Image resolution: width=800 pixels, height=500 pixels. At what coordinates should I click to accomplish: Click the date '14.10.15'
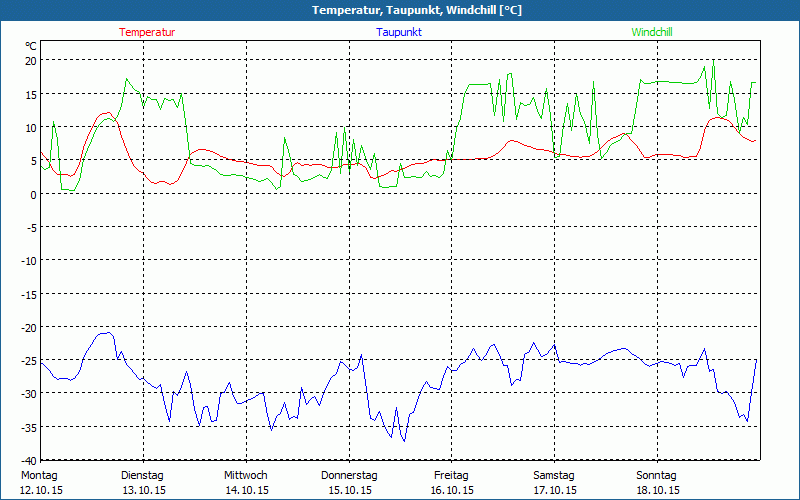pyautogui.click(x=247, y=490)
